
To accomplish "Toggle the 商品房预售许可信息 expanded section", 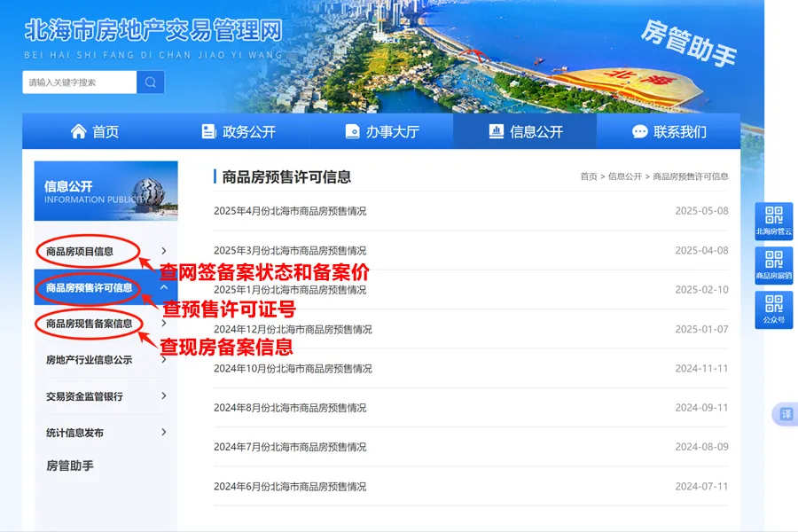I will [89, 288].
